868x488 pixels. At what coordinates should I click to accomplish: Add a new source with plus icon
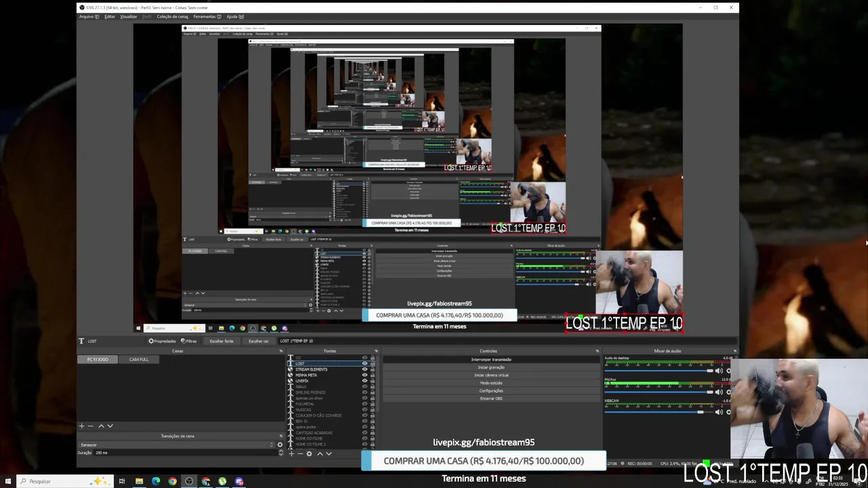click(292, 453)
